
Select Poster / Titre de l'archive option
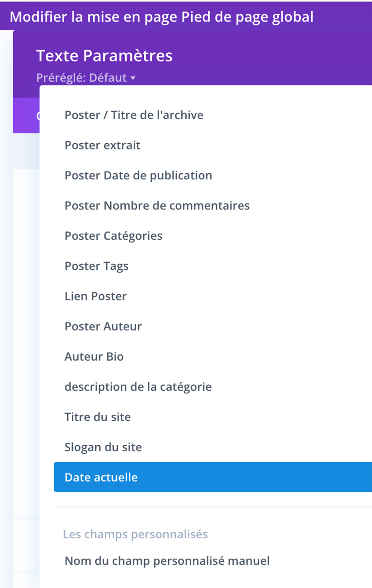click(x=134, y=115)
